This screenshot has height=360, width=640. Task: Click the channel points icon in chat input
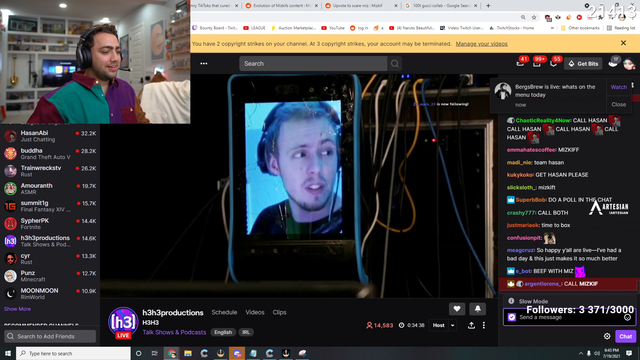512,317
